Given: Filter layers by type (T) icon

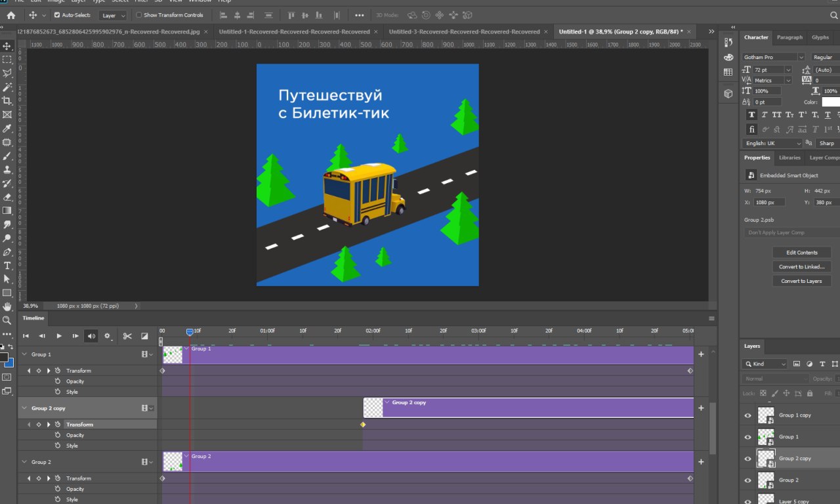Looking at the screenshot, I should click(822, 364).
